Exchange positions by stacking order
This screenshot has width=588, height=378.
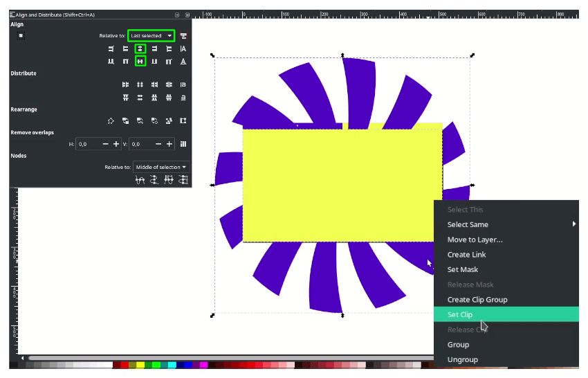[x=140, y=121]
